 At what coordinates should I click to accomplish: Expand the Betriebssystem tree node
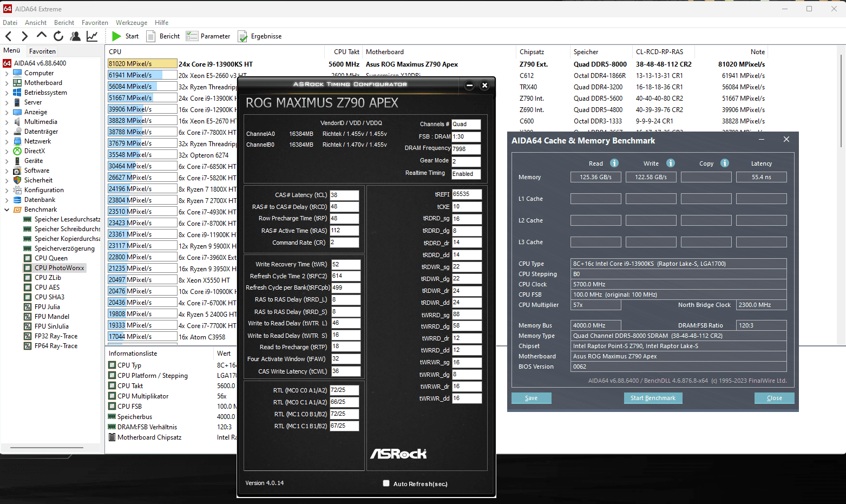pyautogui.click(x=6, y=93)
